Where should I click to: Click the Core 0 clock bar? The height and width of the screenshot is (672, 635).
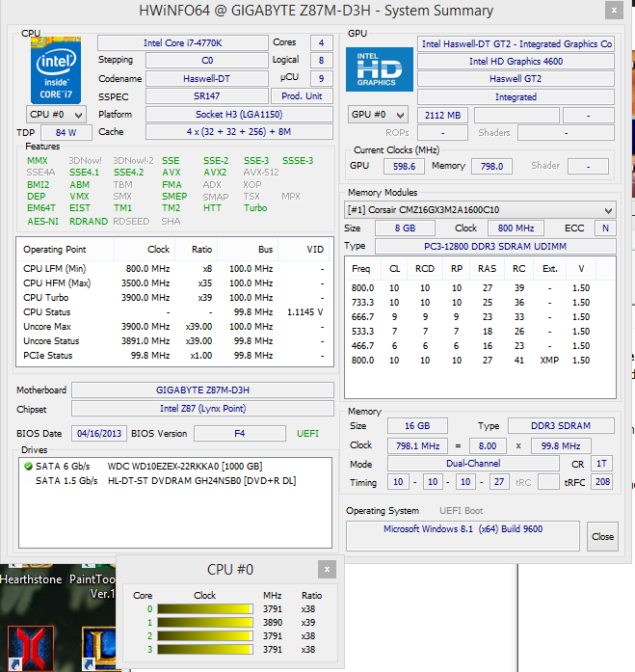coord(205,609)
